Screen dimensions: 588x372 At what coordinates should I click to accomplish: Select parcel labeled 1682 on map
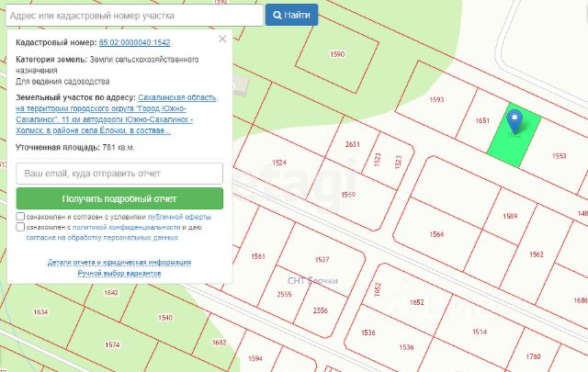pyautogui.click(x=219, y=343)
